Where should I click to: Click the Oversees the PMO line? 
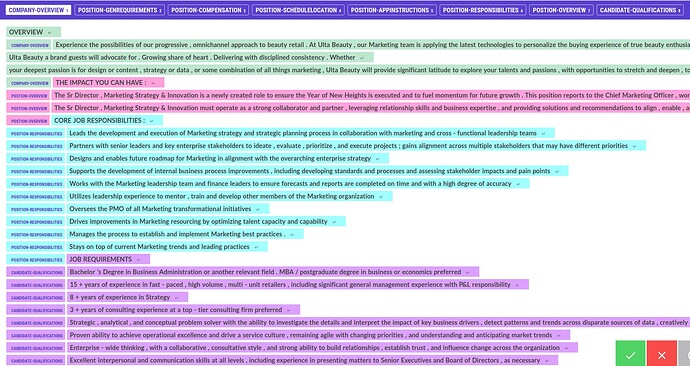tap(168, 209)
